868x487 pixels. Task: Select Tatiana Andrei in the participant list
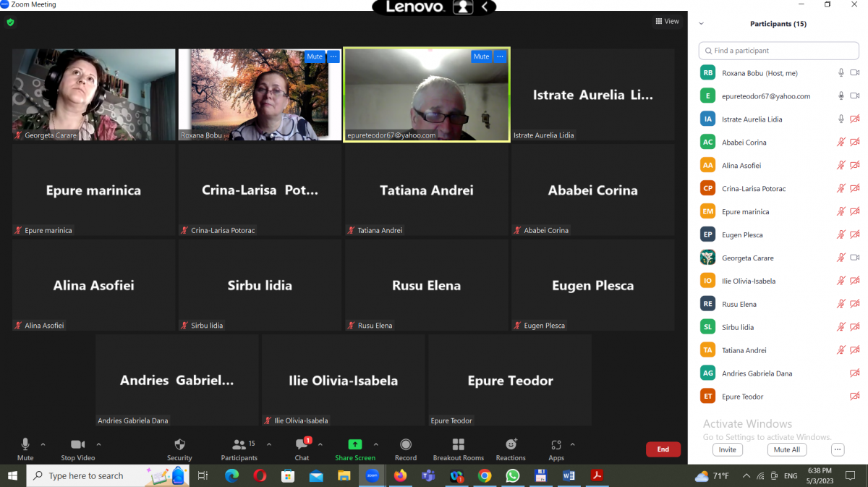[x=778, y=350]
